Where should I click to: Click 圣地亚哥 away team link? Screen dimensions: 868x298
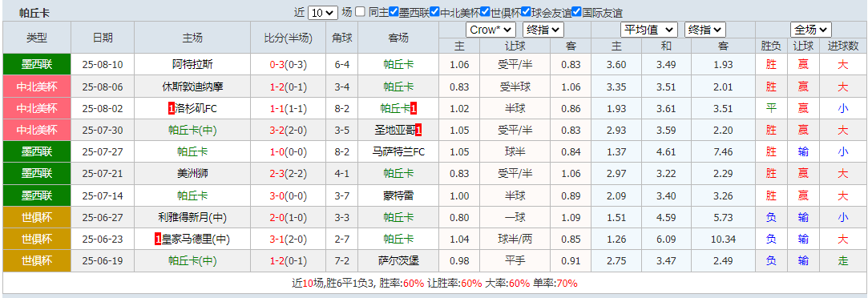pyautogui.click(x=394, y=131)
